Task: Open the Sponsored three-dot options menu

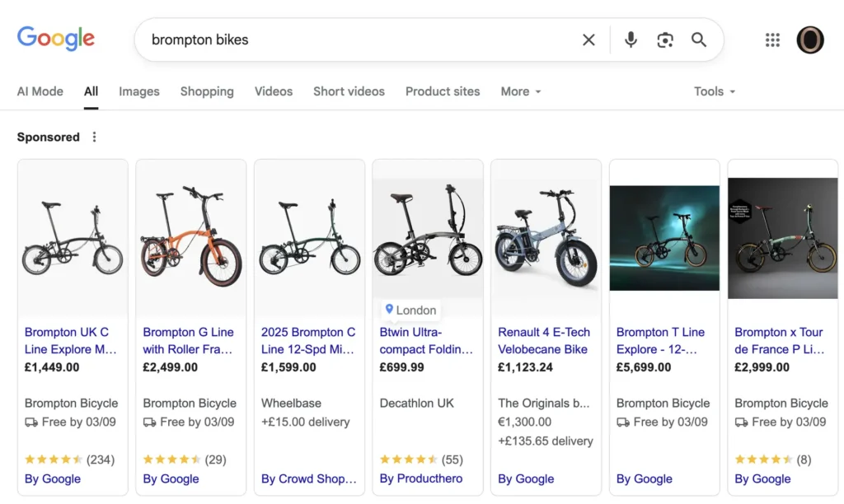Action: point(94,137)
